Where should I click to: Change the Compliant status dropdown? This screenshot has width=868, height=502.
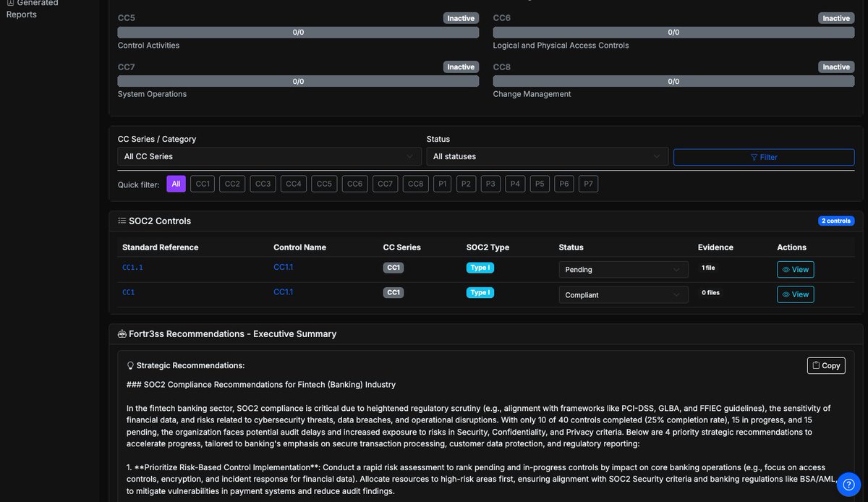point(624,294)
